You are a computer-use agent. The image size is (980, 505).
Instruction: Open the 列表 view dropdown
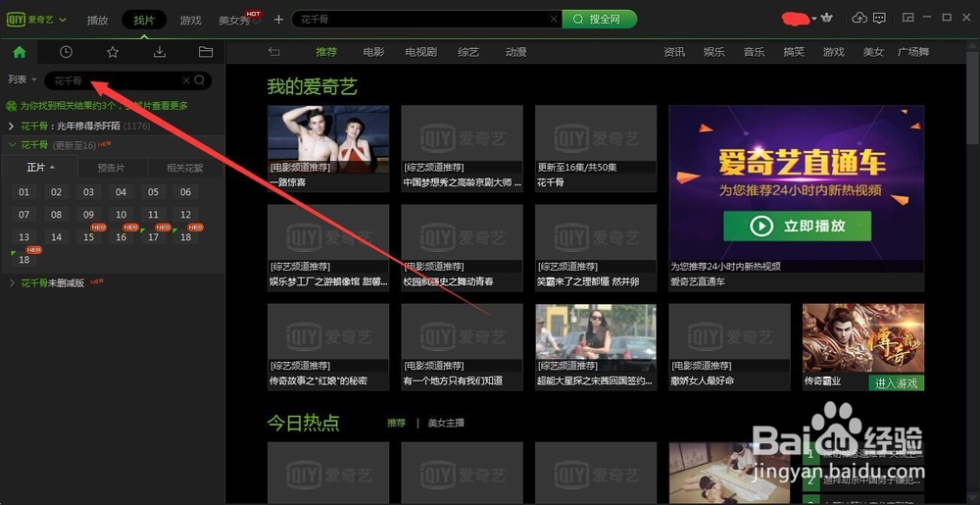point(23,80)
